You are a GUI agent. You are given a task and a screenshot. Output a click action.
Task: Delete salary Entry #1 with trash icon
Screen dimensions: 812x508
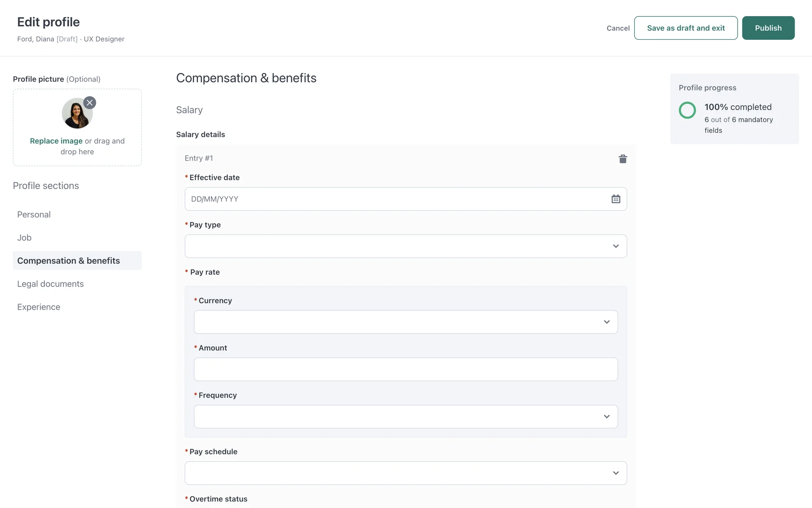click(623, 159)
